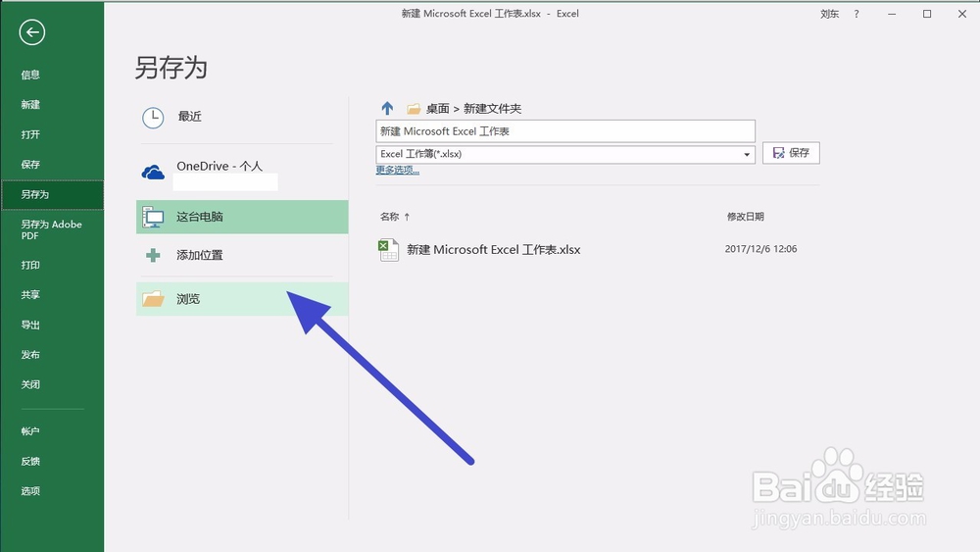Open the help question mark
The height and width of the screenshot is (552, 980).
[x=857, y=14]
